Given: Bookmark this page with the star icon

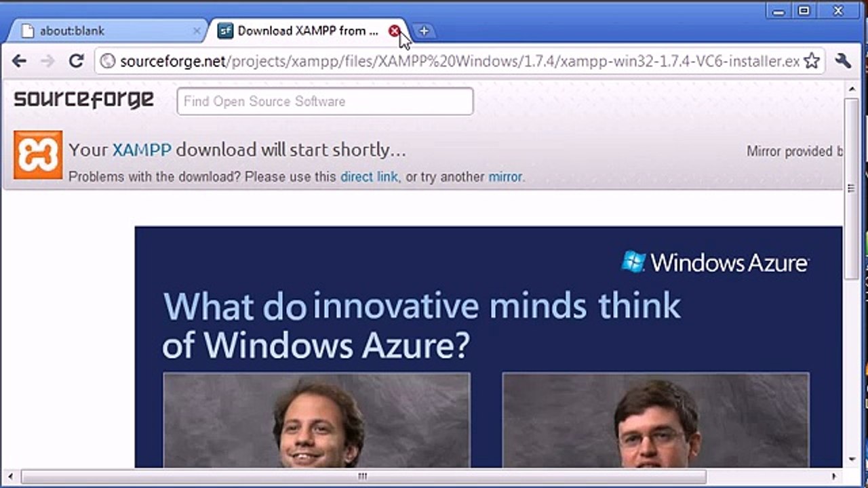Looking at the screenshot, I should click(x=812, y=61).
